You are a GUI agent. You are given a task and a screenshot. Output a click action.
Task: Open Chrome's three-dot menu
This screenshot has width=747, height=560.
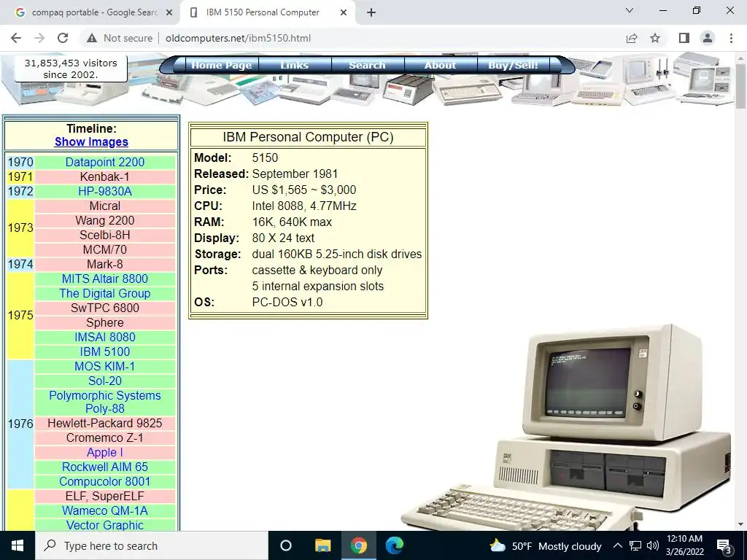(731, 38)
